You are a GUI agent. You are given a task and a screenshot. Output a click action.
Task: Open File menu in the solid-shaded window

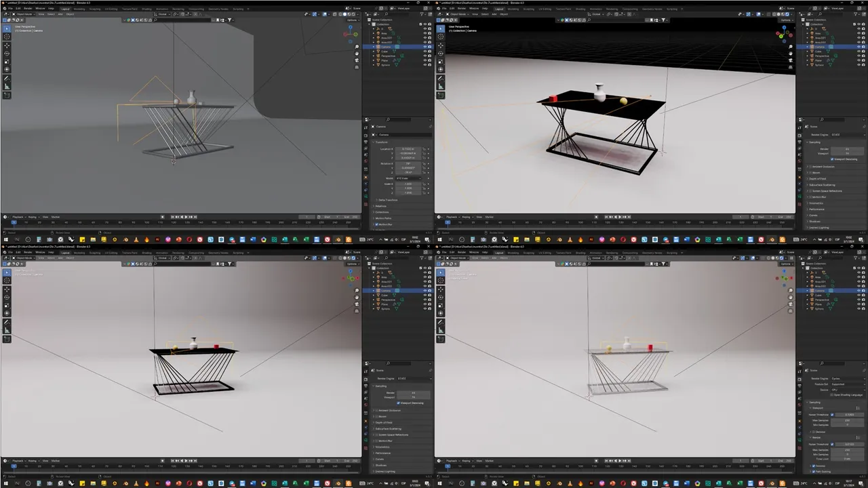tap(10, 8)
